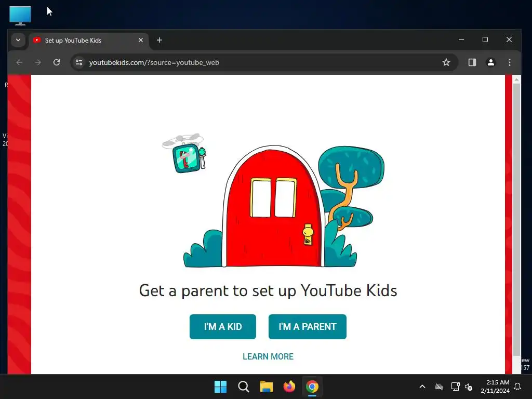532x399 pixels.
Task: Open File Explorer from the taskbar
Action: pos(267,387)
